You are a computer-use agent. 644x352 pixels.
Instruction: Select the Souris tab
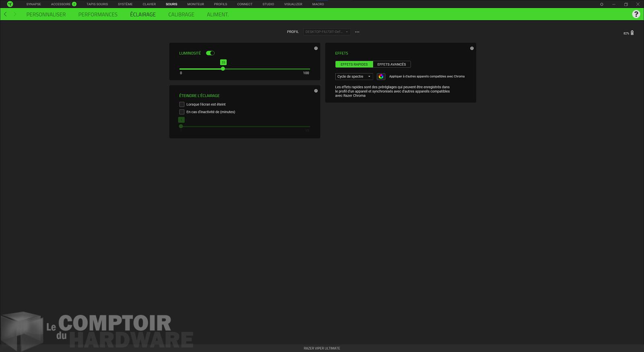coord(171,4)
